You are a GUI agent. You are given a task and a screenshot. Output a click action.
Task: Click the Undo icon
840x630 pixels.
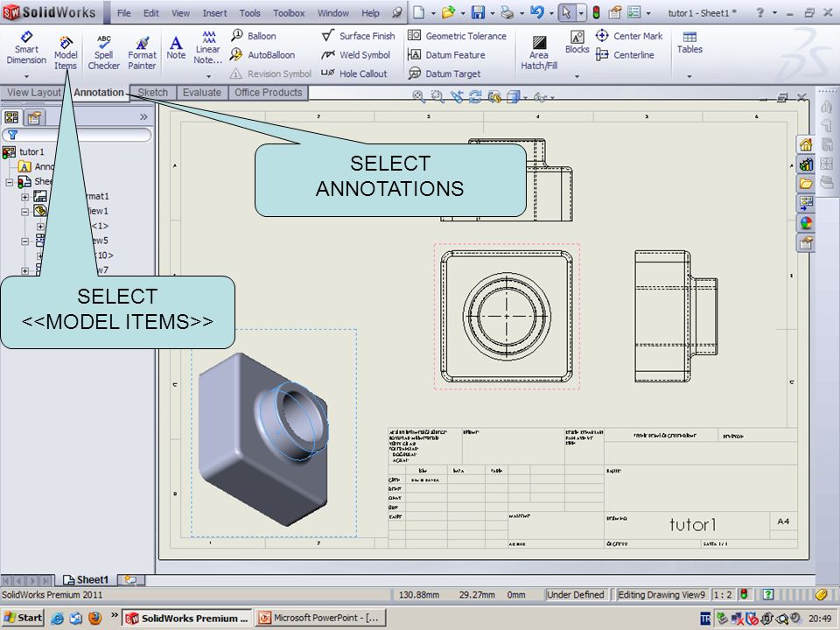coord(536,12)
